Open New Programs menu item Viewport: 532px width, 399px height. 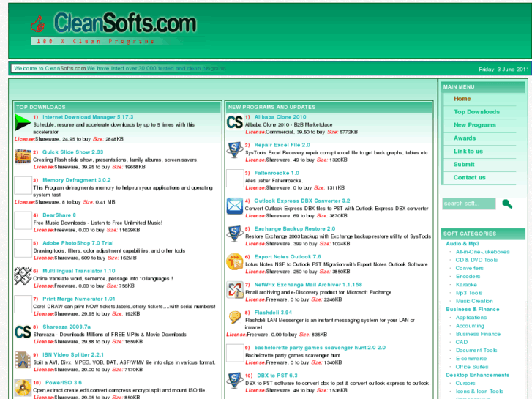tap(475, 125)
